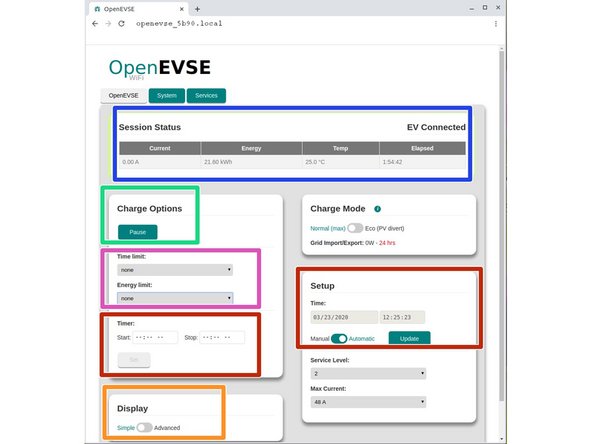Click the Current column header
This screenshot has height=444, width=592.
(x=160, y=148)
